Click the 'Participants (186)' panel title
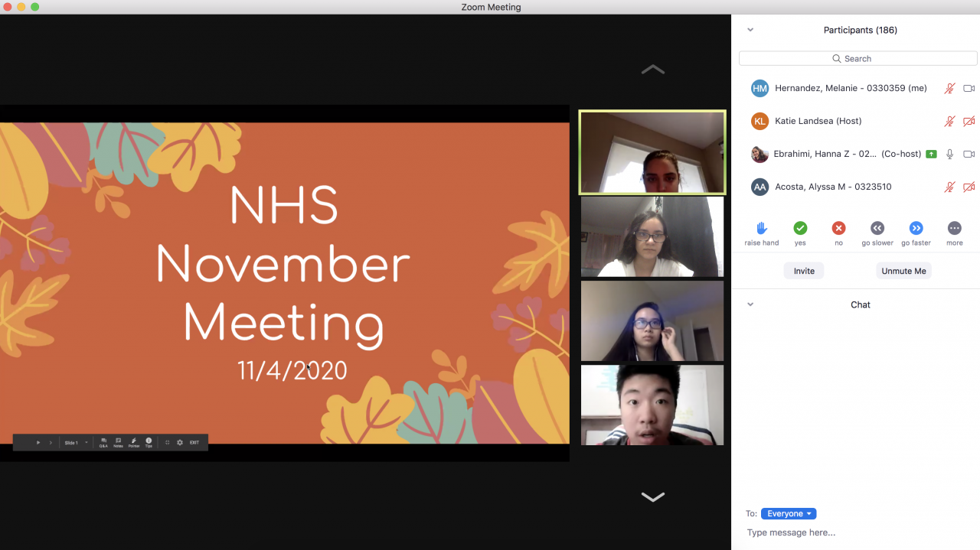Image resolution: width=980 pixels, height=550 pixels. coord(860,30)
